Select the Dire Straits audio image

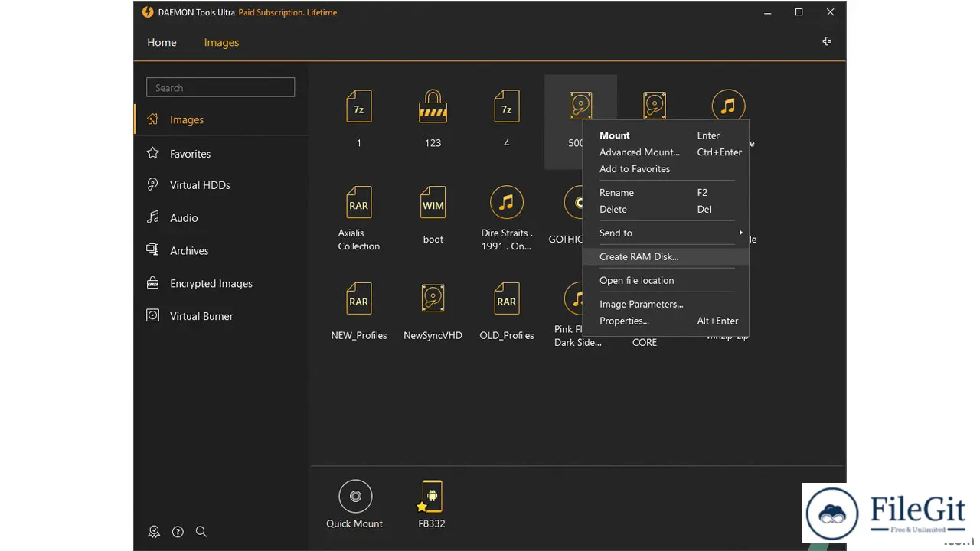coord(506,203)
